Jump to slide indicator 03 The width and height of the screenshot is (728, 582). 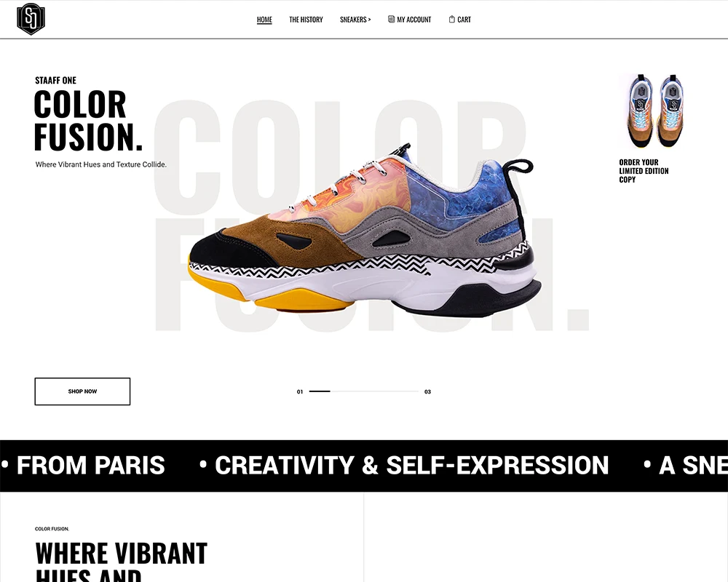427,391
